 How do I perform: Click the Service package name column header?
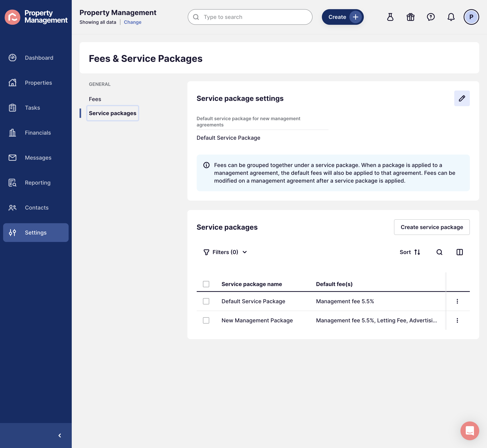click(252, 284)
